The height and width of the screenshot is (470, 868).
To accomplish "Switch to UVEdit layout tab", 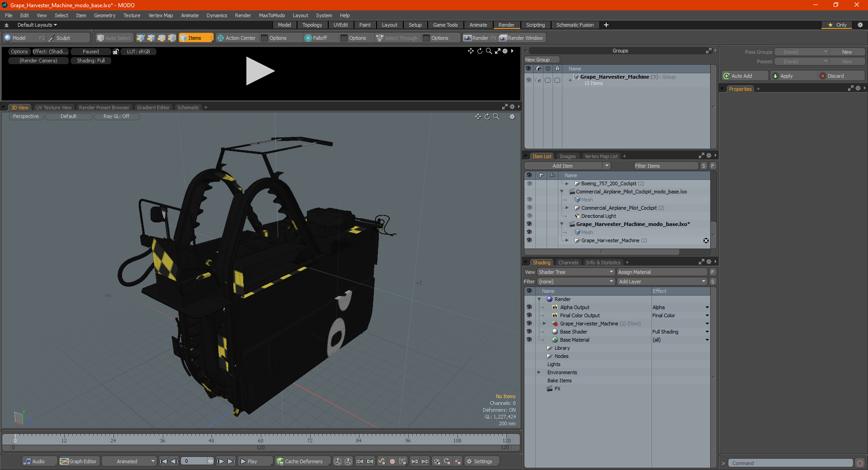I will 340,25.
